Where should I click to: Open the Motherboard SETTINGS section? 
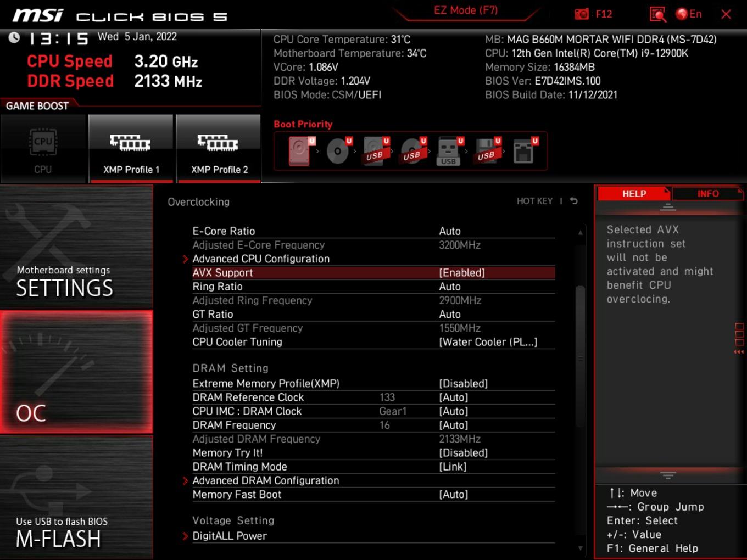tap(76, 247)
